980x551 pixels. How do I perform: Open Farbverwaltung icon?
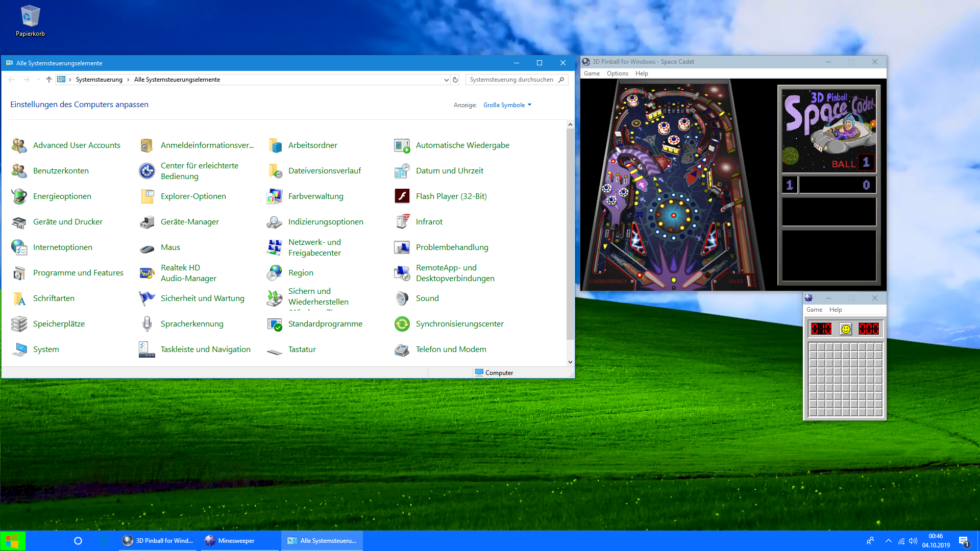tap(275, 196)
